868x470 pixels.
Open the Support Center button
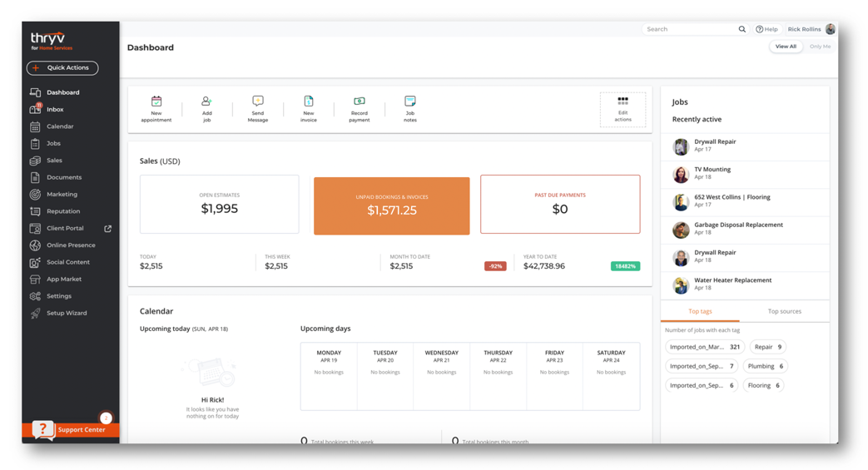70,429
